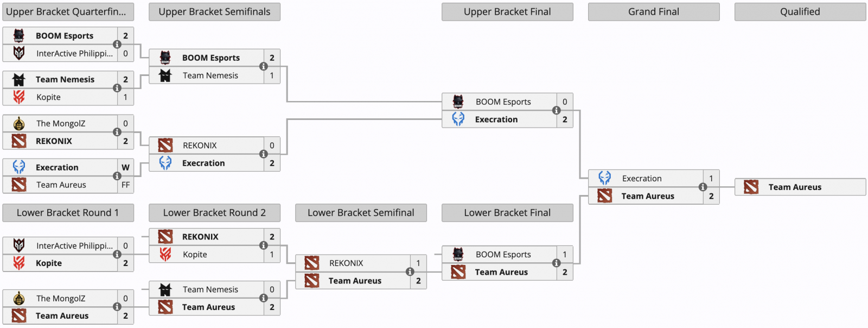Click InterActive Philippines in Lower Bracket Round 1

pyautogui.click(x=75, y=245)
